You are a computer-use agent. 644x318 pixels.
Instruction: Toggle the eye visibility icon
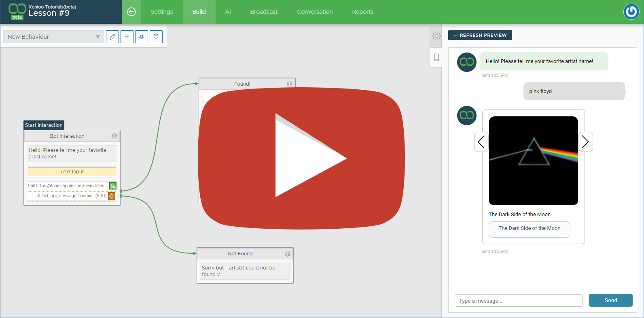[142, 37]
